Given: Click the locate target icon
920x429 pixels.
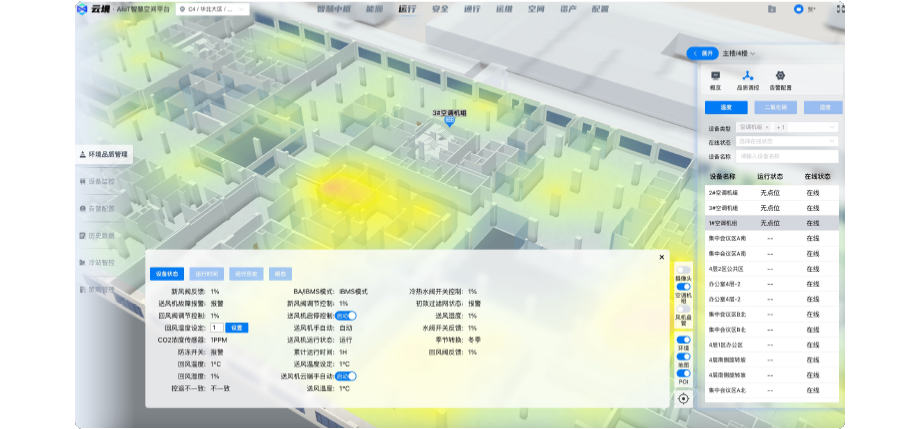Looking at the screenshot, I should tap(683, 398).
